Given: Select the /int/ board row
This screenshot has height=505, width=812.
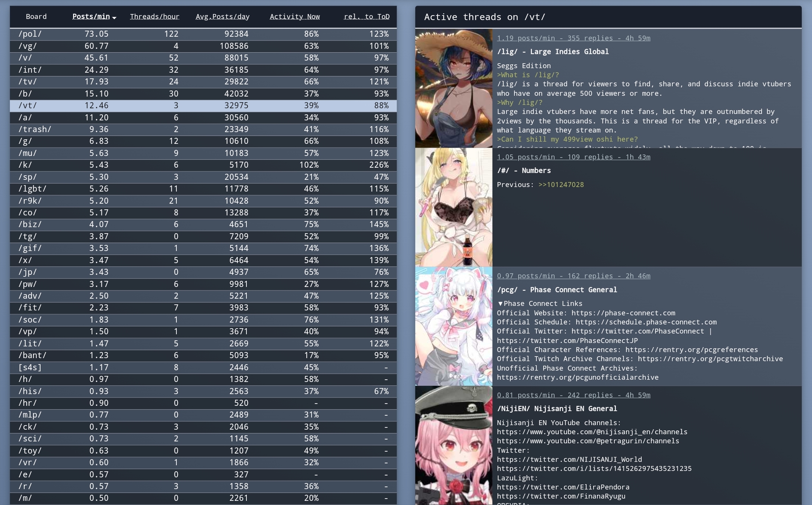Looking at the screenshot, I should [203, 70].
